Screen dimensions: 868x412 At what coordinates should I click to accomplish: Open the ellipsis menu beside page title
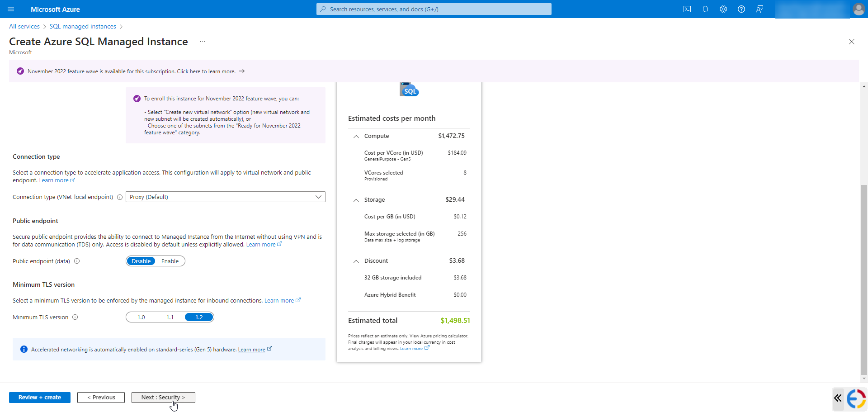202,41
